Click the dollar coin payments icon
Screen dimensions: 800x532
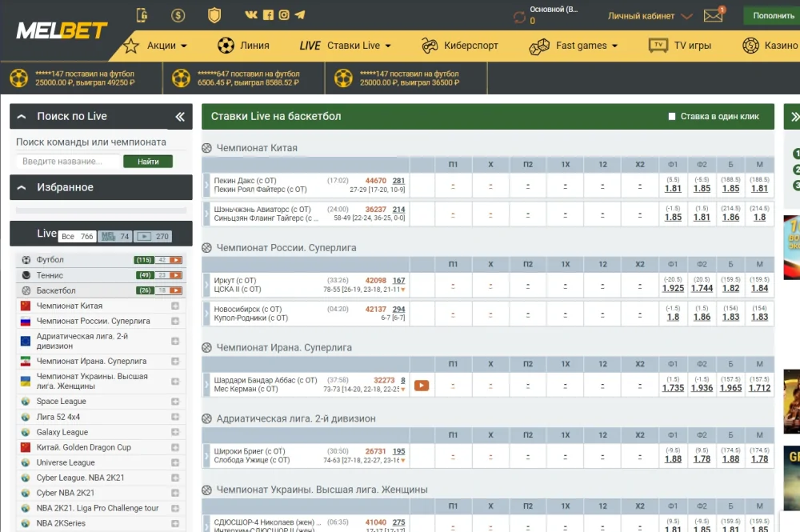pyautogui.click(x=178, y=15)
